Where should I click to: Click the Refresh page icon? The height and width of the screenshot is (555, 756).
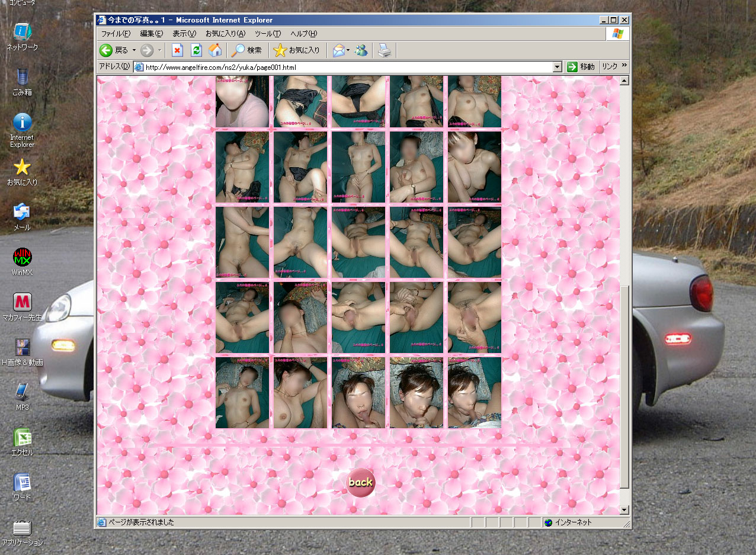tap(196, 50)
